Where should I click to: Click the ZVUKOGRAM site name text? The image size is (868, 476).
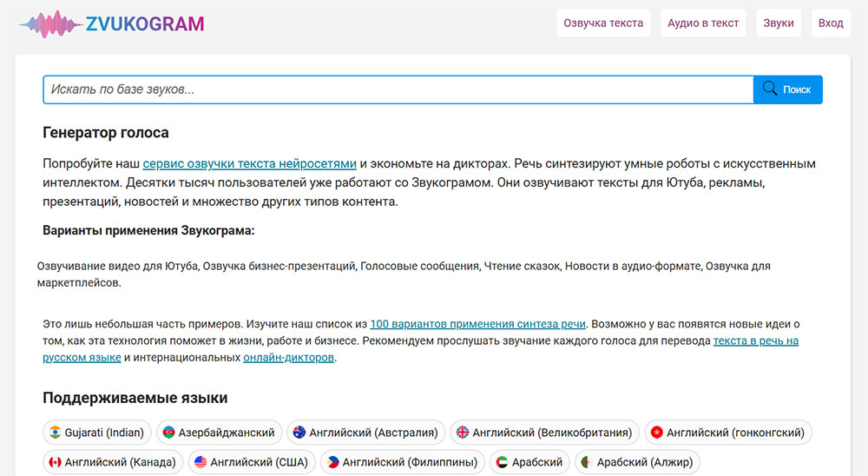coord(145,23)
